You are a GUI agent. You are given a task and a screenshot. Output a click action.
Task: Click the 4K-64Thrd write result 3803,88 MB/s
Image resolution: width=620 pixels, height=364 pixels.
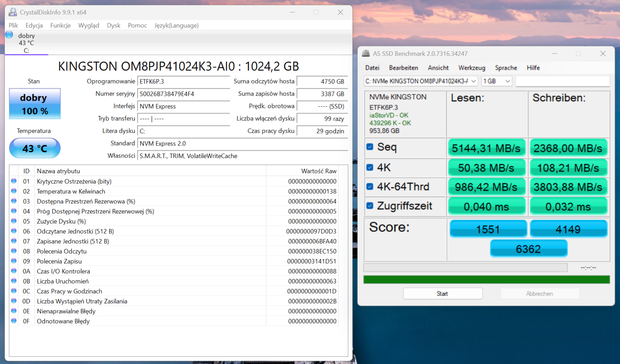click(x=568, y=187)
